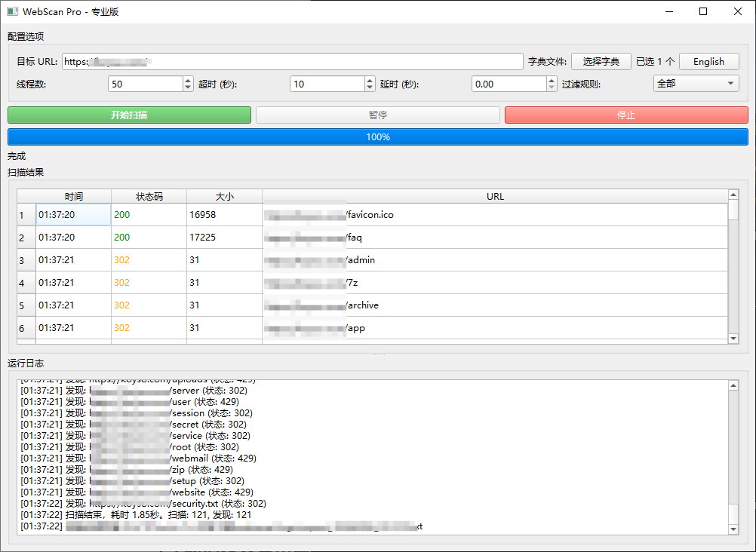Decrease the 线程数 thread count spinner
Screen dimensions: 756x552
click(x=188, y=87)
